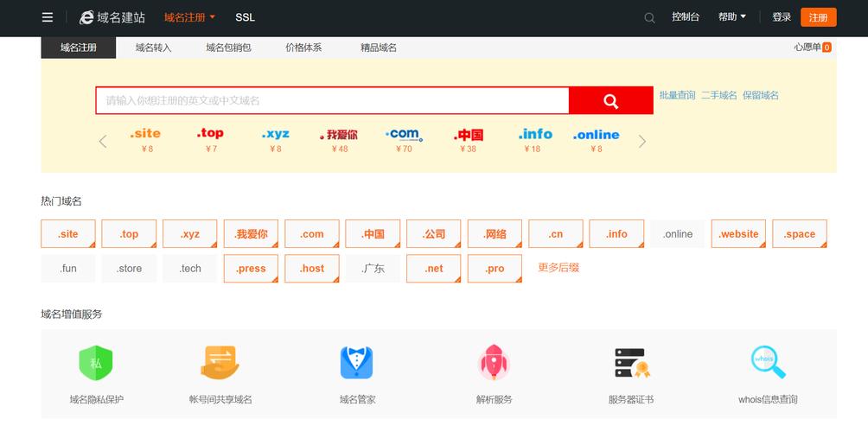868x432 pixels.
Task: Focus the domain name search input field
Action: pyautogui.click(x=333, y=101)
